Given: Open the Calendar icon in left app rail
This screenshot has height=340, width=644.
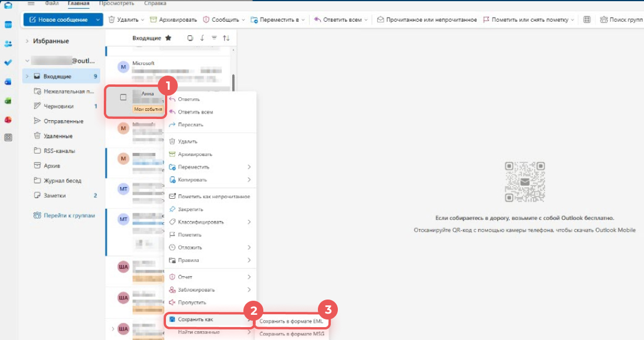Looking at the screenshot, I should point(8,25).
